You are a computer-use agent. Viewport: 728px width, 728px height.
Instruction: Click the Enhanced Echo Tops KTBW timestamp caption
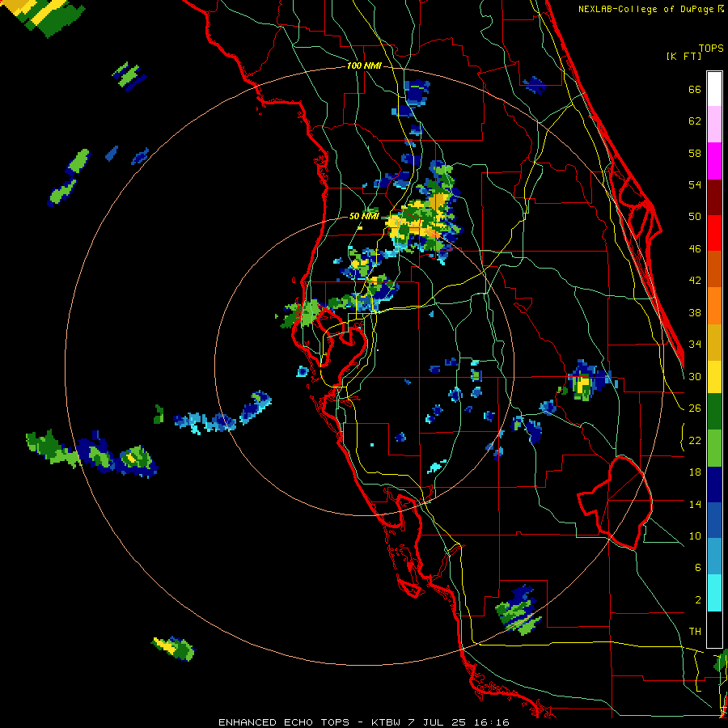point(363,722)
